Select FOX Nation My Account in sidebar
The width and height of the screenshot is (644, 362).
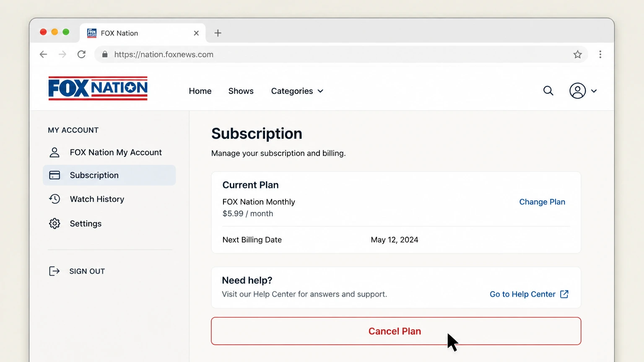tap(109, 153)
